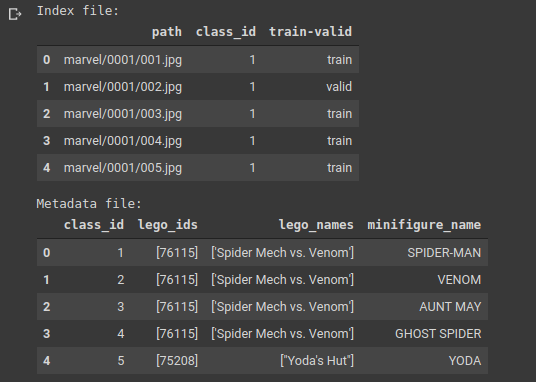Select the 'Metadata file:' output label
This screenshot has height=382, width=536.
coord(89,203)
